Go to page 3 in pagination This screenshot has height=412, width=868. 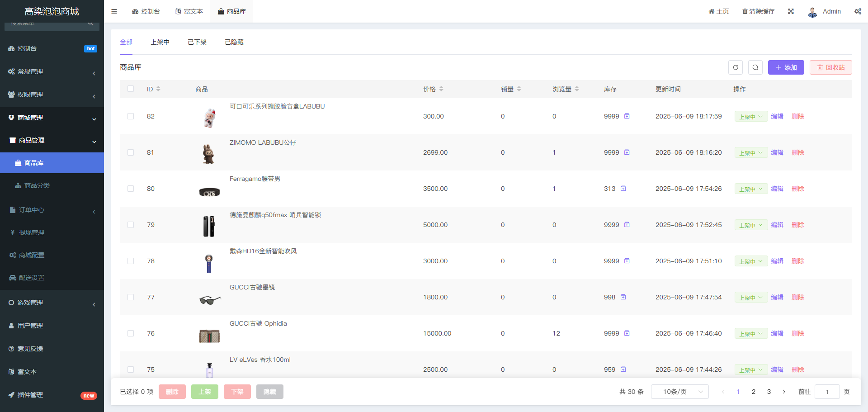(769, 392)
